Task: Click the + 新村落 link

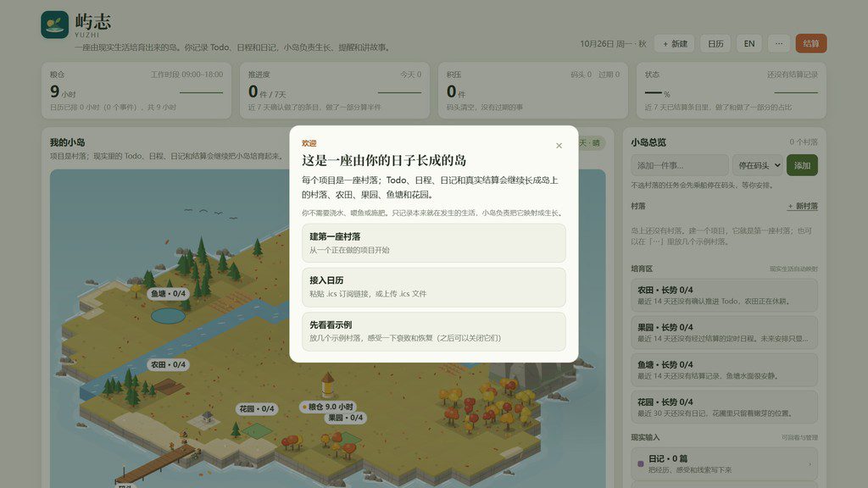Action: click(x=803, y=206)
